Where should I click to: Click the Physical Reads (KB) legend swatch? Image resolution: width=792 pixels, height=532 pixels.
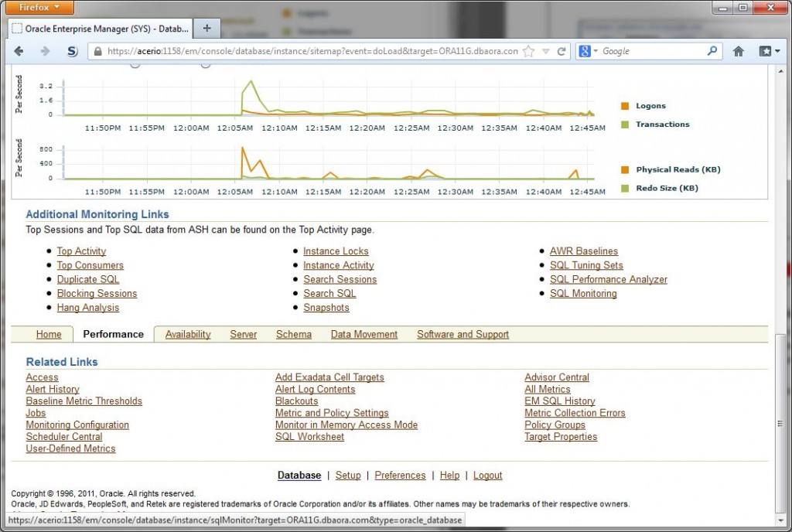625,169
